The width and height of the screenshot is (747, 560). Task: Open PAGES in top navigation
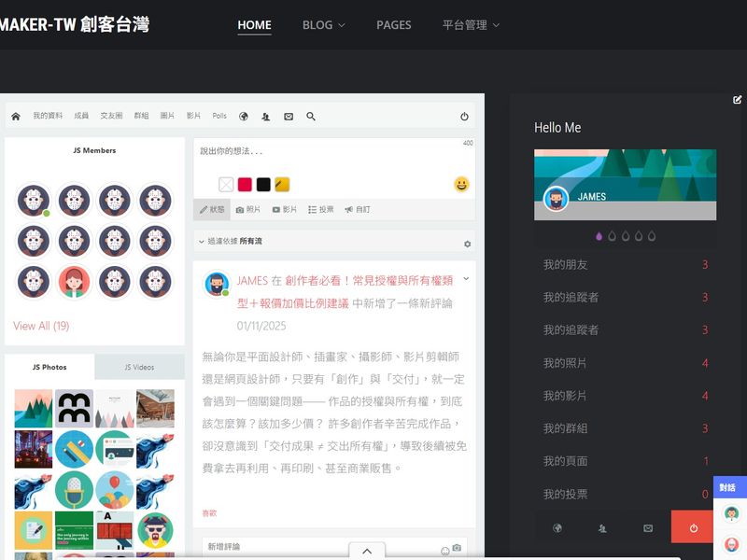point(393,25)
